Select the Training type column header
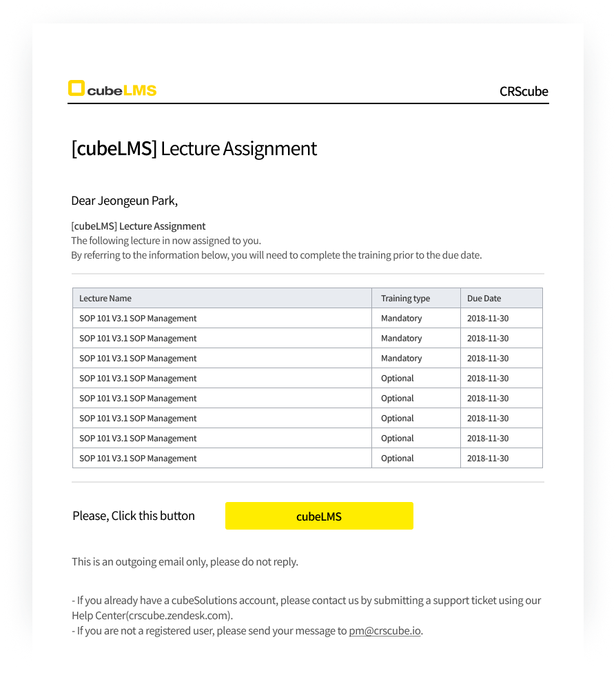This screenshot has height=682, width=616. pos(405,299)
